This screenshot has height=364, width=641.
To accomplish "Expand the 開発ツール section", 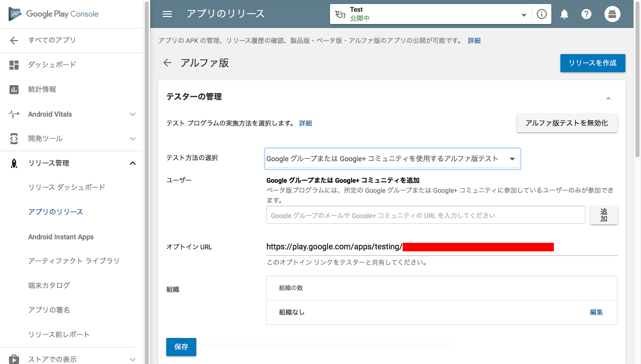I will (133, 139).
